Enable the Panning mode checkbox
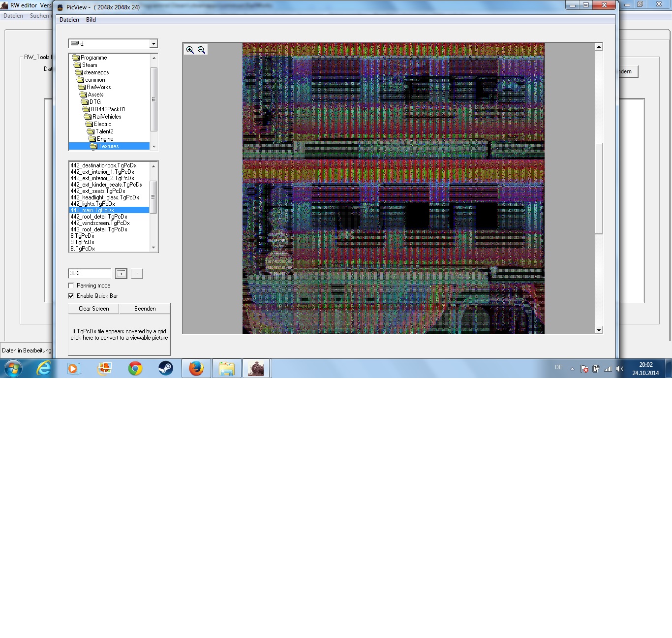The width and height of the screenshot is (672, 638). pyautogui.click(x=71, y=286)
